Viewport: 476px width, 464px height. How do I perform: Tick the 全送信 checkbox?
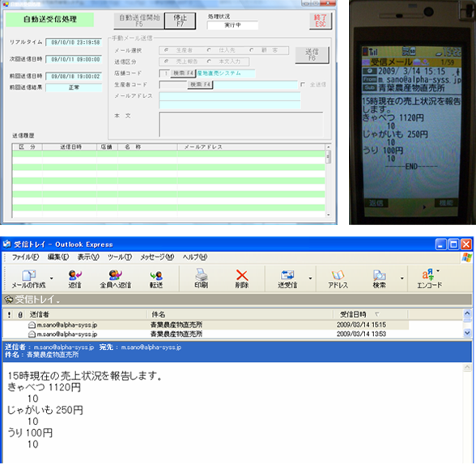[303, 84]
